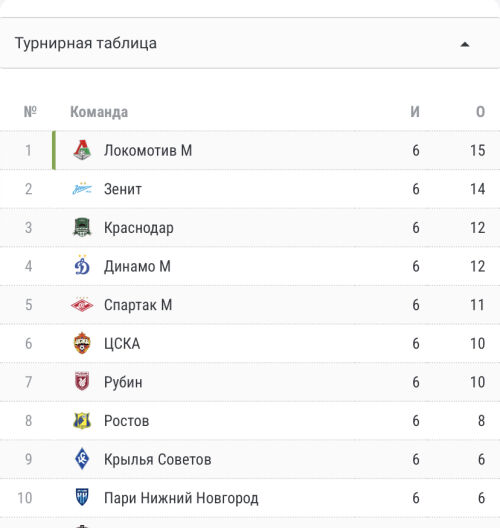Open the Краснодар team page

(x=139, y=228)
